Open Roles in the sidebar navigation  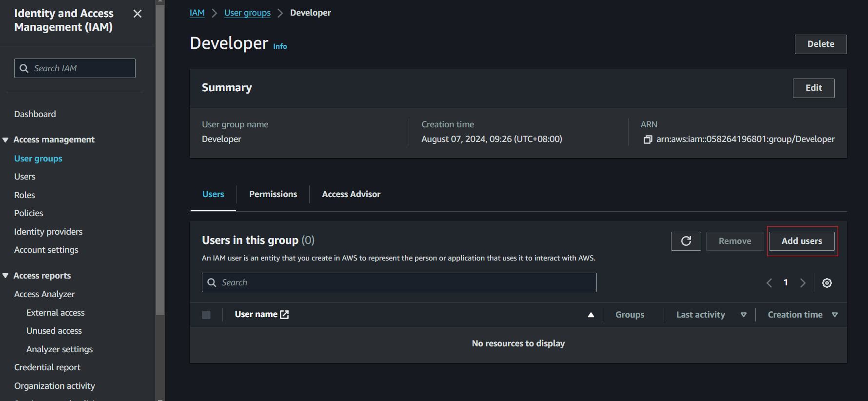click(x=24, y=195)
